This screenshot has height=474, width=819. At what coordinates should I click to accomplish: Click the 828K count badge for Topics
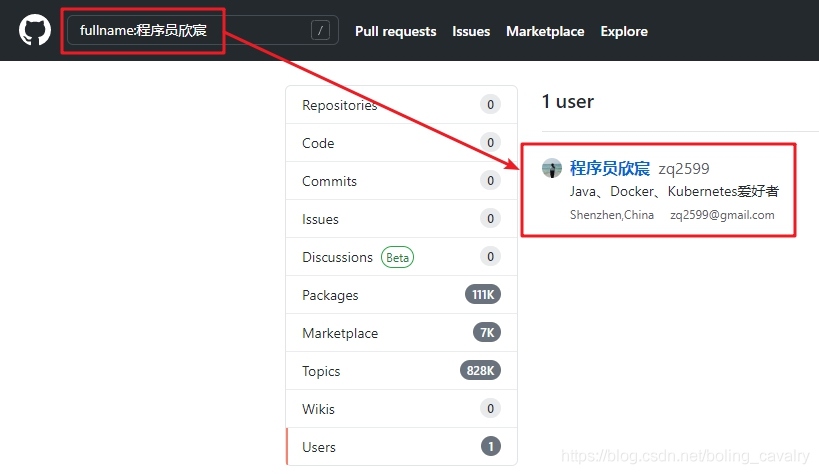point(480,371)
